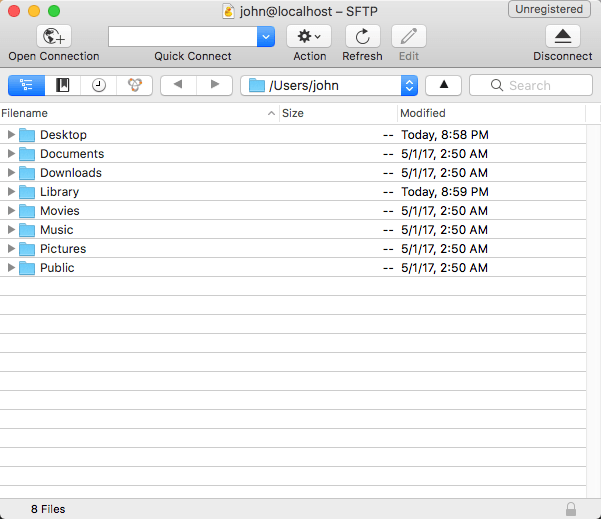Click the lock icon in status bar
Viewport: 601px width, 519px height.
point(570,509)
